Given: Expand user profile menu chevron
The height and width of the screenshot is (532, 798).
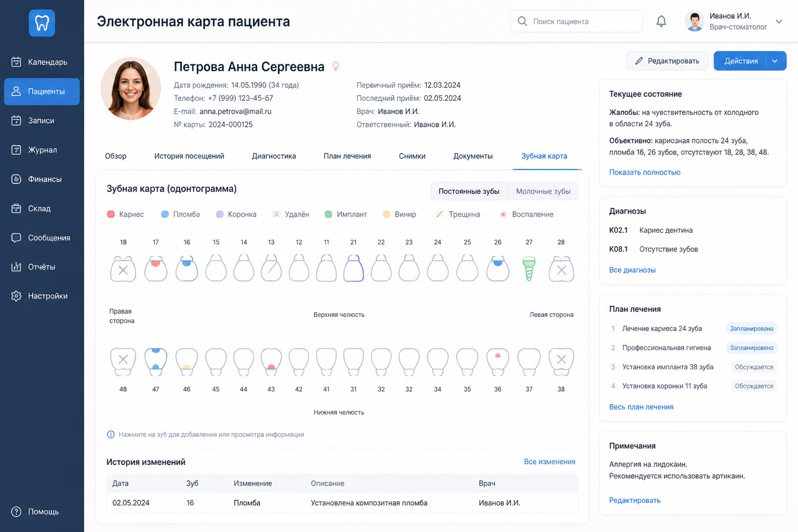Looking at the screenshot, I should [779, 21].
